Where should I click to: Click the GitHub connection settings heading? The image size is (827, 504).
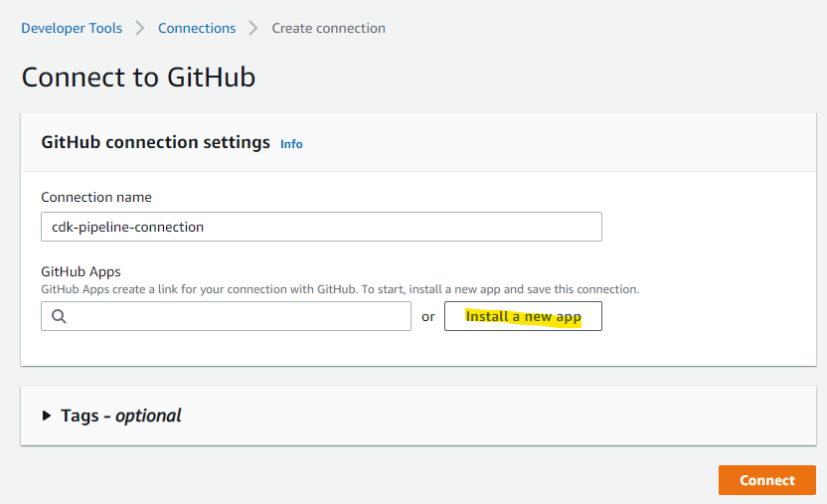[x=155, y=142]
